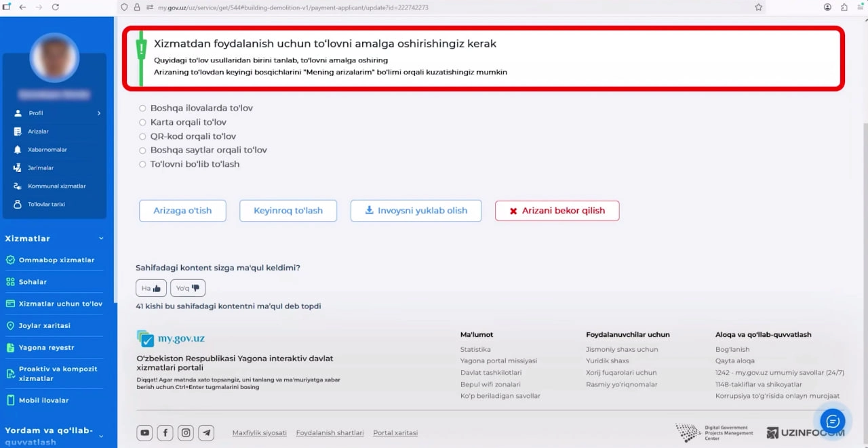Go to 'Xizmatlar uchun to'lov' sidebar item

click(60, 304)
